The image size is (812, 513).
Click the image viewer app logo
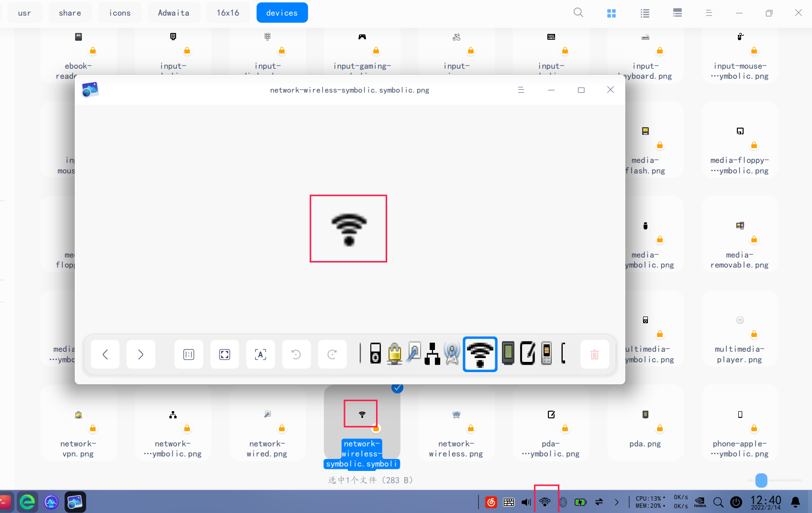[x=90, y=89]
